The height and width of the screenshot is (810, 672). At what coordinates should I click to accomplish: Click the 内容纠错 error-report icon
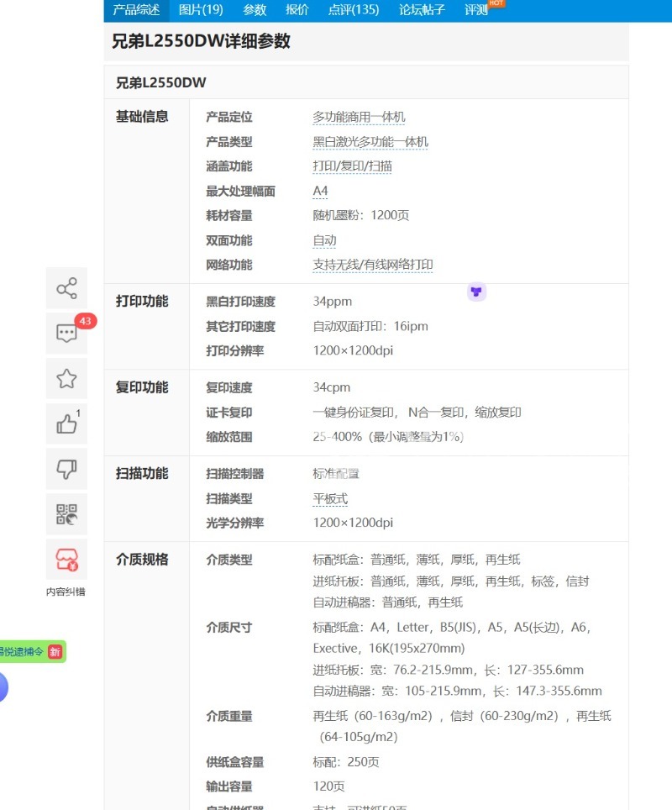pyautogui.click(x=66, y=560)
